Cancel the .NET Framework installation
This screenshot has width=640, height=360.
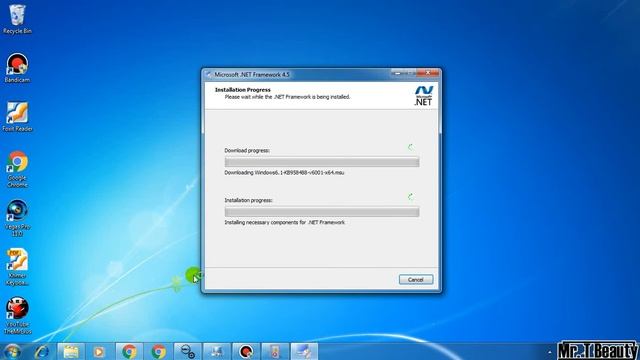(416, 280)
